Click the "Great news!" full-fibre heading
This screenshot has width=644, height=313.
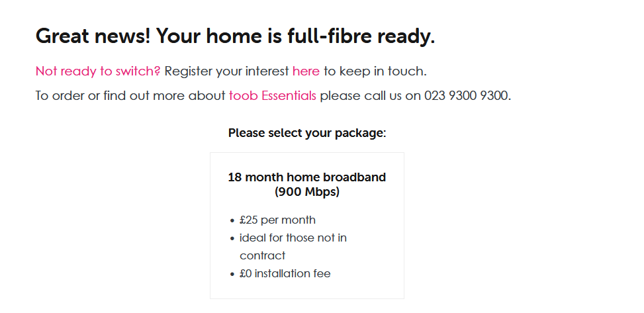(x=235, y=36)
